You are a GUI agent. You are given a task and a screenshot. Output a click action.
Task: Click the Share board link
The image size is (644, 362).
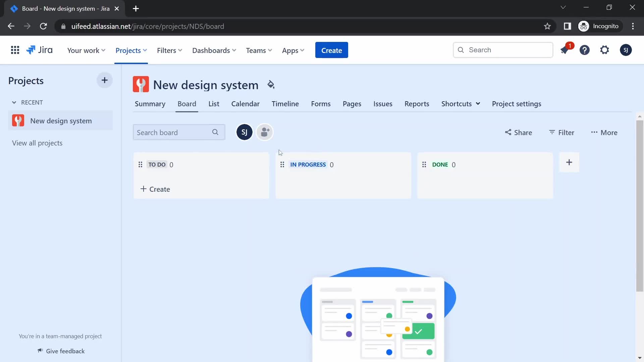[519, 132]
